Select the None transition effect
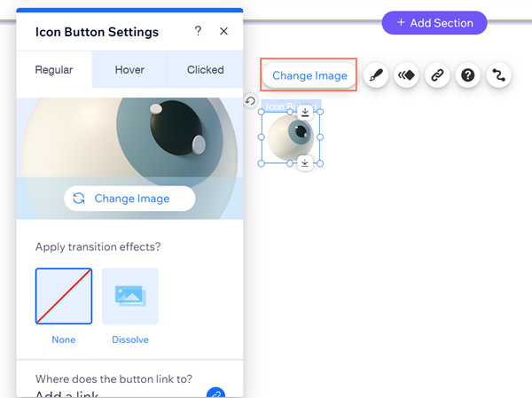The image size is (532, 398). pos(64,296)
